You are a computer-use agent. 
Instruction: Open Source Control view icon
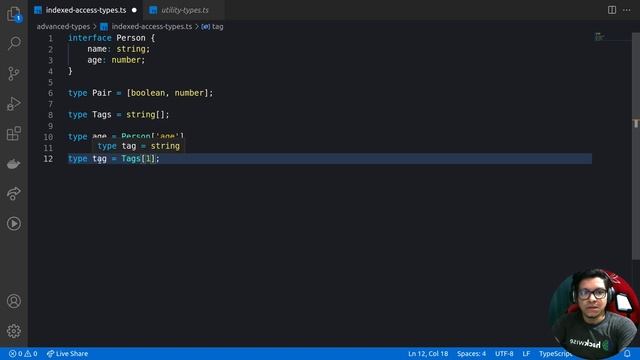point(14,73)
